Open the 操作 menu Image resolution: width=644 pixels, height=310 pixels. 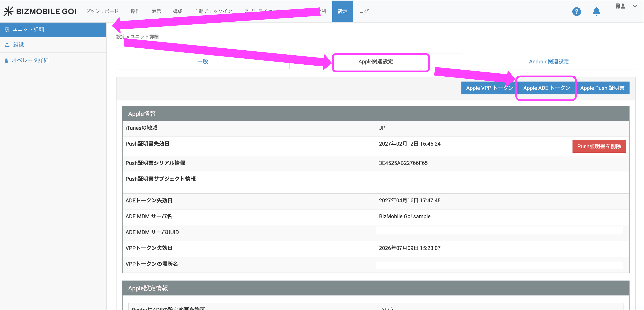pyautogui.click(x=135, y=11)
